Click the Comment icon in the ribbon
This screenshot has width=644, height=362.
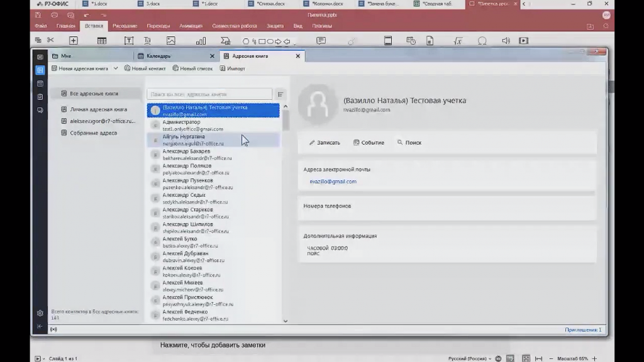tap(321, 41)
